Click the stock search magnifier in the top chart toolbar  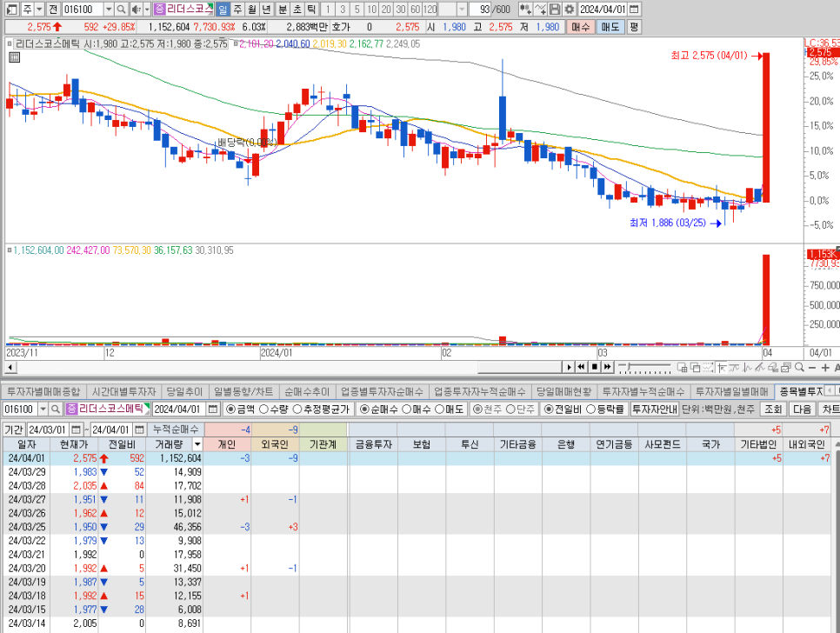(121, 9)
